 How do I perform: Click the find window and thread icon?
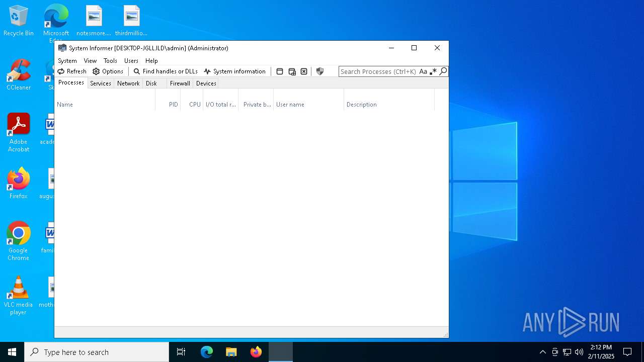click(292, 71)
